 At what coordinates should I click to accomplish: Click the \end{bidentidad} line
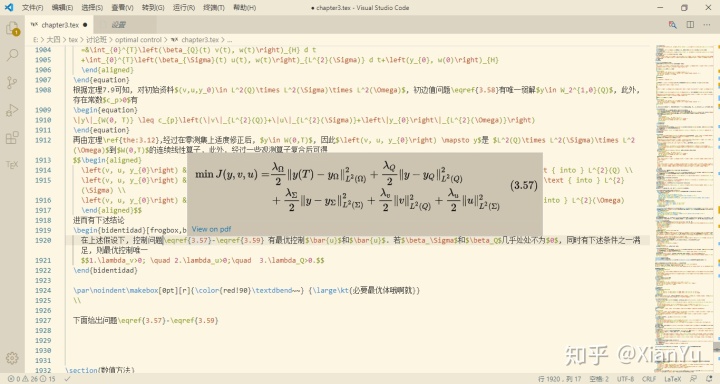click(x=105, y=271)
